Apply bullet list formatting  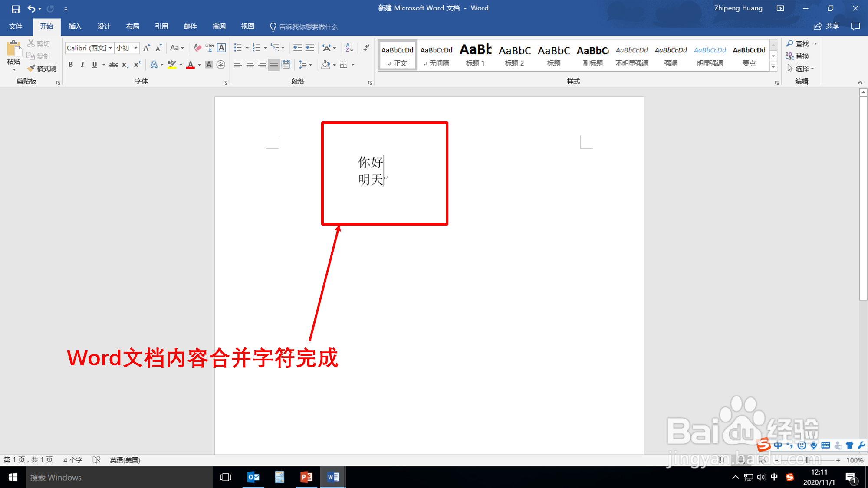(237, 48)
